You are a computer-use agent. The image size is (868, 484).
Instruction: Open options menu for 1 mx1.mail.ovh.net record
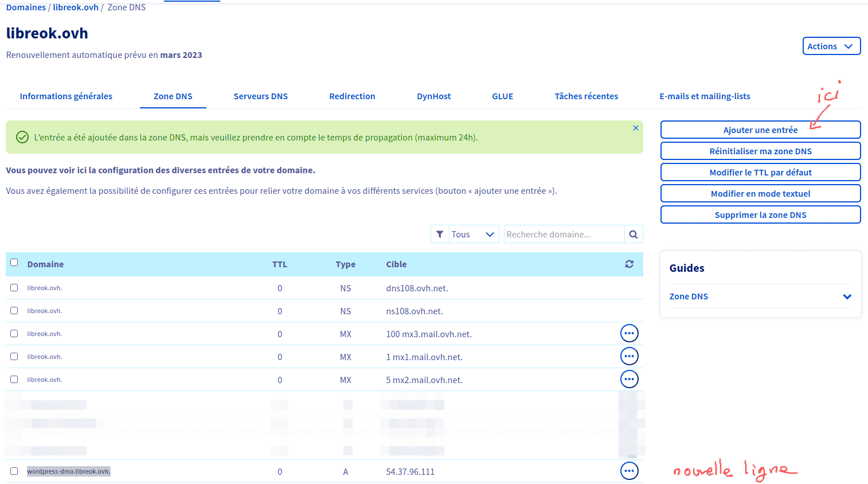[x=629, y=356]
